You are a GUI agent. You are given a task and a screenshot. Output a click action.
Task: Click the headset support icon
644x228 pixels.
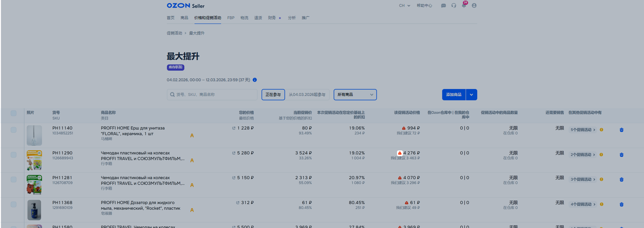[x=453, y=5]
